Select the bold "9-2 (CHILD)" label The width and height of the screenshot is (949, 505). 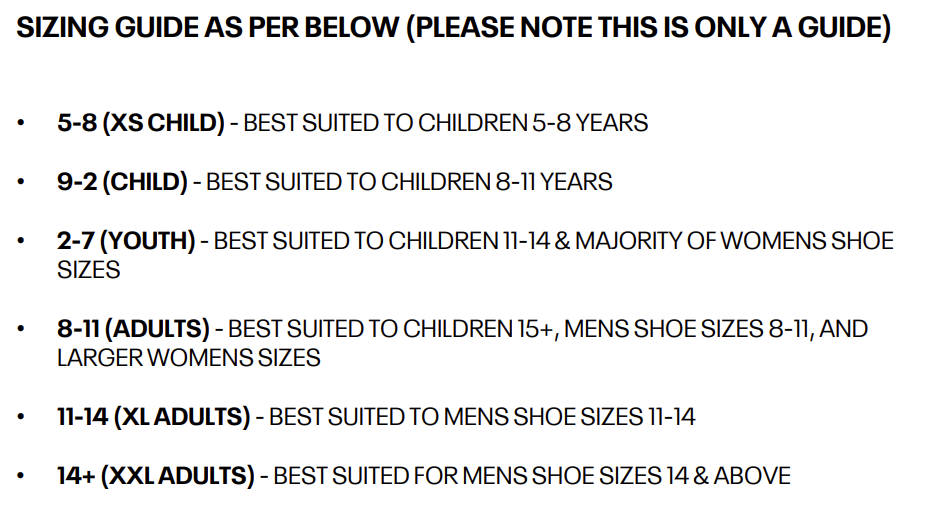click(122, 182)
